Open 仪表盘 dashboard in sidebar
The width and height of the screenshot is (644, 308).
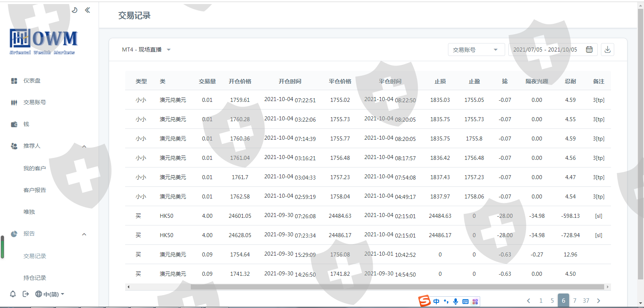[x=32, y=81]
